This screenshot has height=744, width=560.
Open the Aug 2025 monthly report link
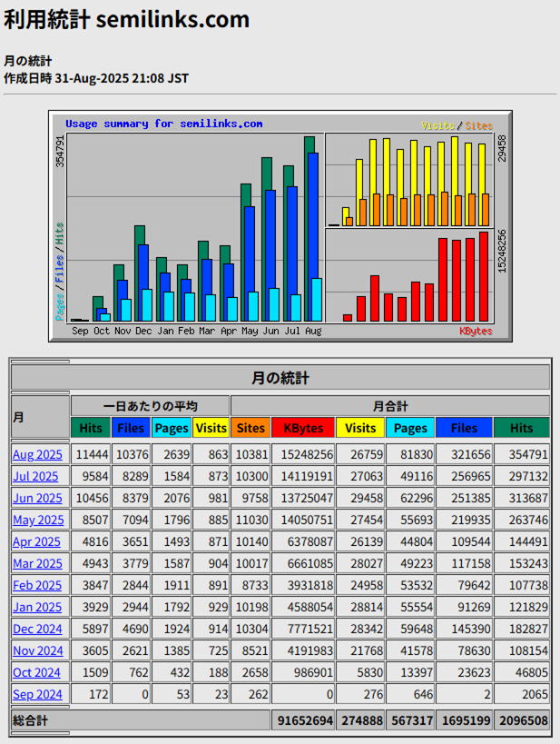pyautogui.click(x=37, y=454)
